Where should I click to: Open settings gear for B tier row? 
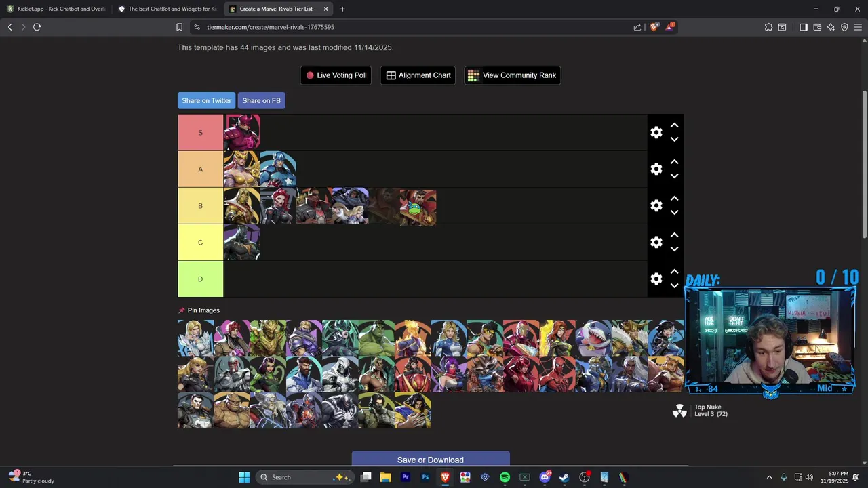tap(656, 206)
